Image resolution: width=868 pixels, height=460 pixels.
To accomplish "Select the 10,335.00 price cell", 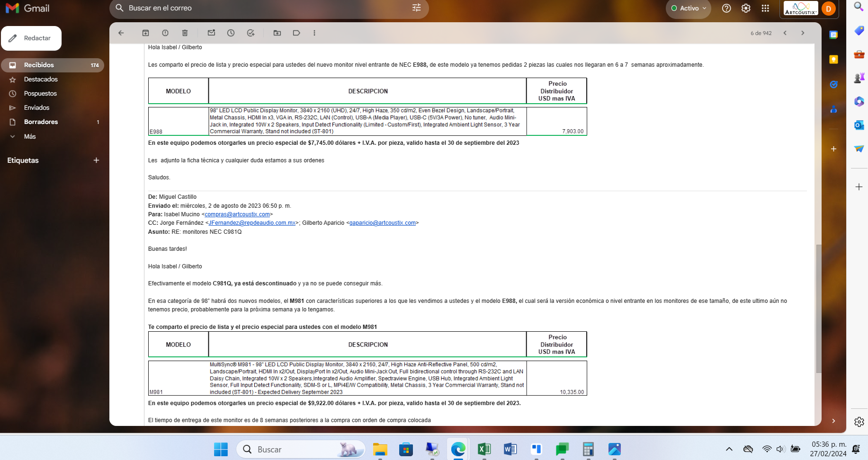I will click(x=556, y=378).
